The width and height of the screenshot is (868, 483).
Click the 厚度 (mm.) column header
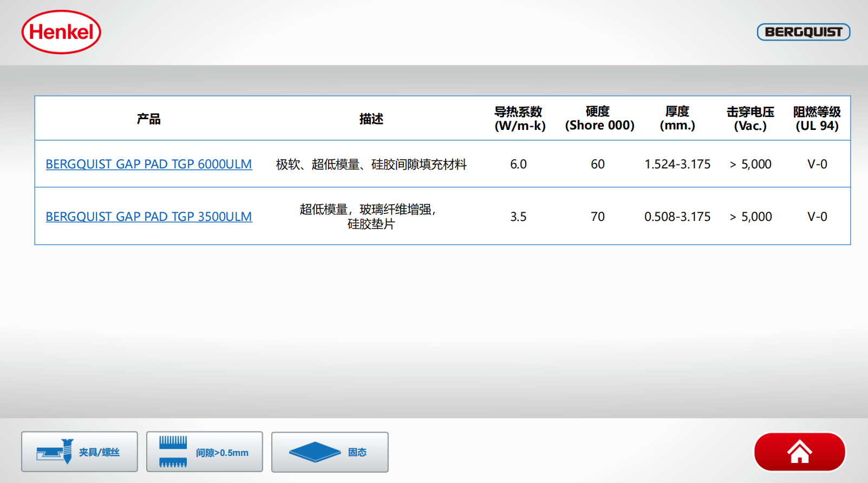[677, 119]
